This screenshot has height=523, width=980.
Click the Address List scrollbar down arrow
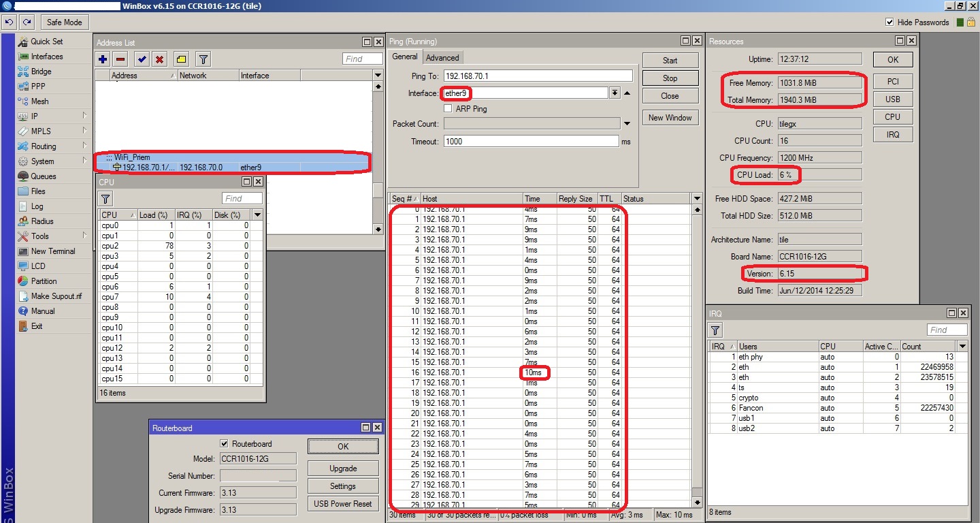pyautogui.click(x=378, y=229)
